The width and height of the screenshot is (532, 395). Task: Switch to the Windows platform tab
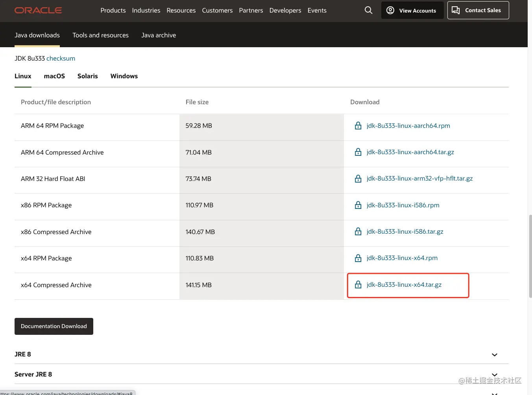124,76
